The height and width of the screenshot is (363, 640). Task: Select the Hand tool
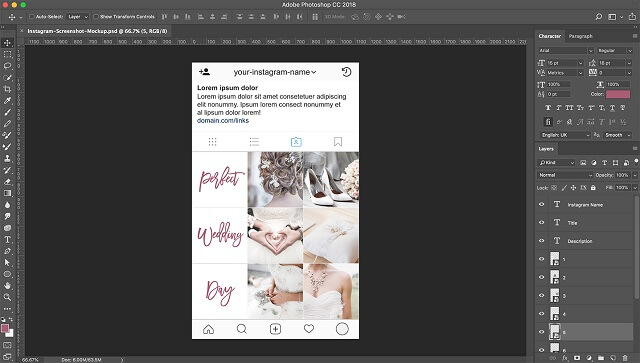7,286
